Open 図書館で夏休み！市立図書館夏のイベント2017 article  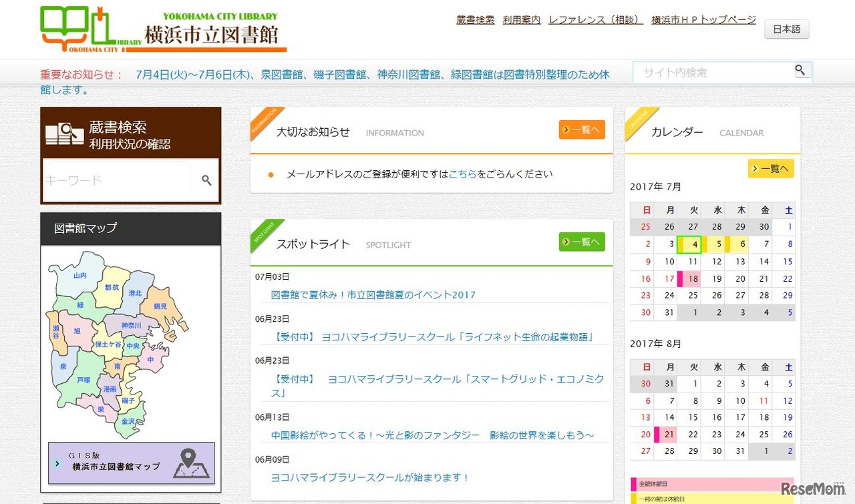click(373, 294)
